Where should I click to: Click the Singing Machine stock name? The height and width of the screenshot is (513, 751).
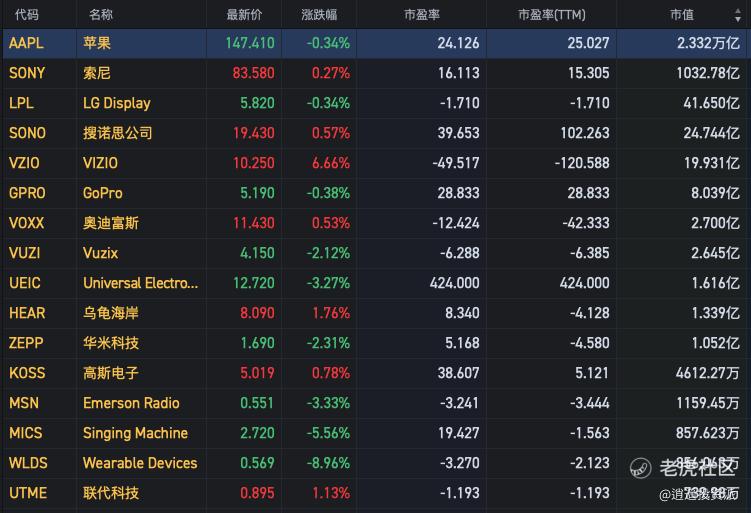tap(135, 433)
